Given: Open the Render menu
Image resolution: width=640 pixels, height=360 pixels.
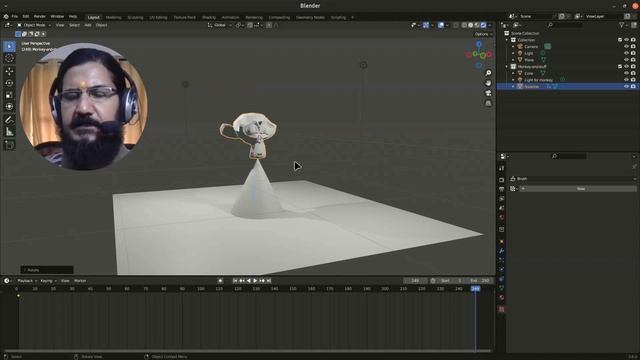Looking at the screenshot, I should (40, 17).
